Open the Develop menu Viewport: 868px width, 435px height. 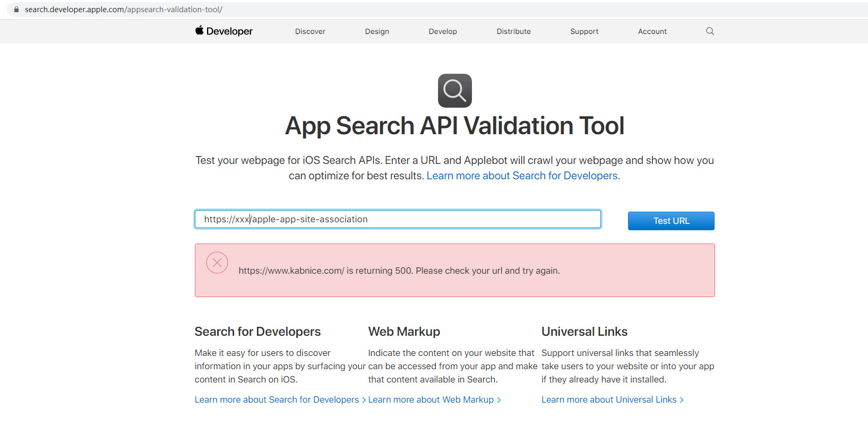click(x=443, y=31)
